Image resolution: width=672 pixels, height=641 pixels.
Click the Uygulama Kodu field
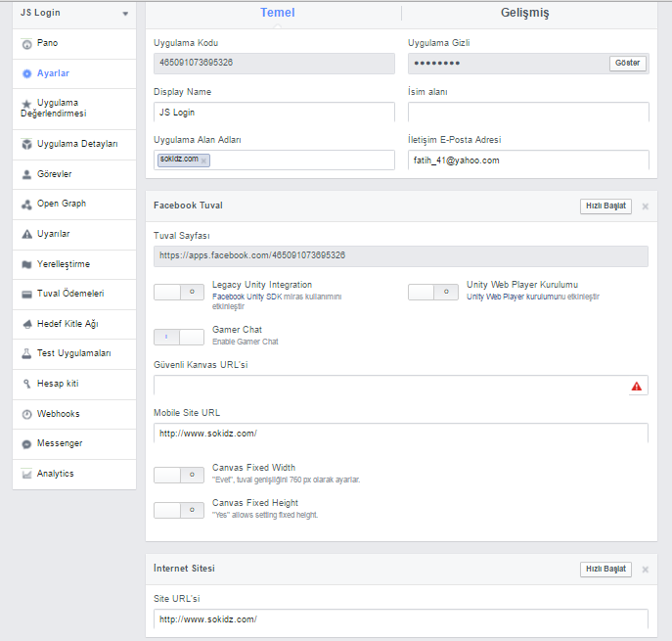pos(274,64)
